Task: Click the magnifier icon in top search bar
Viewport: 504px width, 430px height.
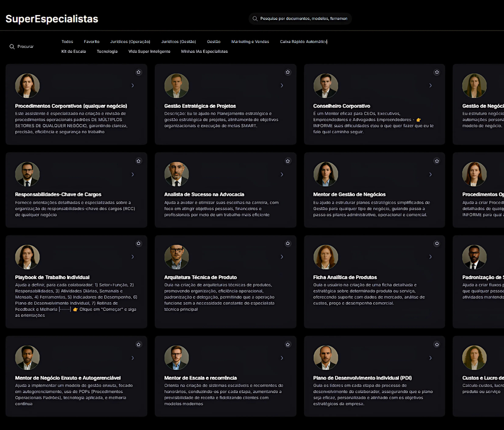Action: [255, 19]
